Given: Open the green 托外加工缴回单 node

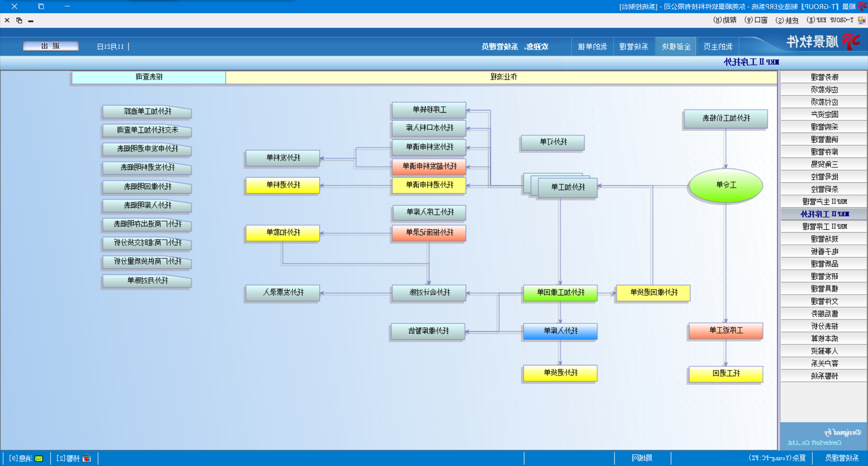Looking at the screenshot, I should pos(560,293).
